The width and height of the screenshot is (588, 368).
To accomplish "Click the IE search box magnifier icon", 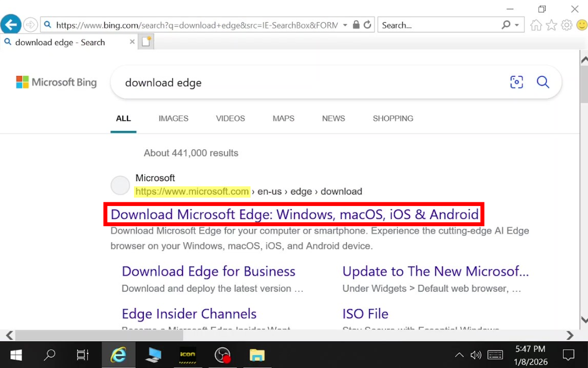I will (506, 25).
